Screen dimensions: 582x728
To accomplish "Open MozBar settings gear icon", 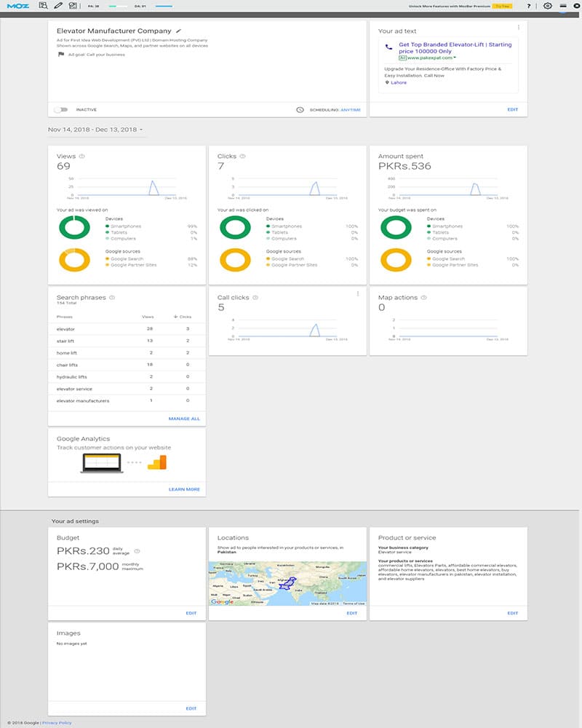I will [x=548, y=6].
